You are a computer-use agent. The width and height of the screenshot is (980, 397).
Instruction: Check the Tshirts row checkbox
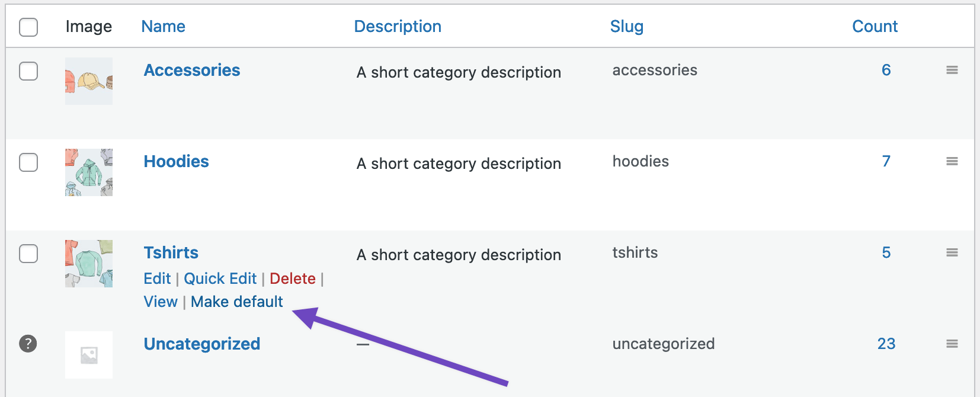tap(28, 254)
